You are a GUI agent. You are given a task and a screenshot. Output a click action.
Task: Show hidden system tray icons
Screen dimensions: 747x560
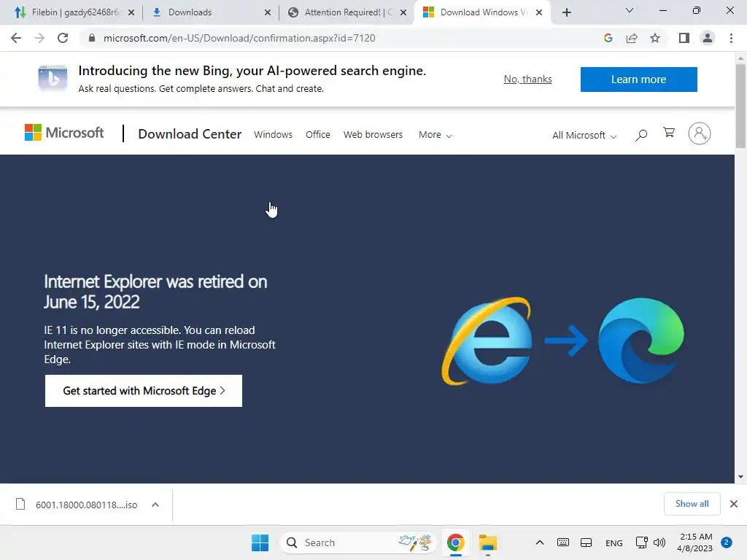click(540, 542)
